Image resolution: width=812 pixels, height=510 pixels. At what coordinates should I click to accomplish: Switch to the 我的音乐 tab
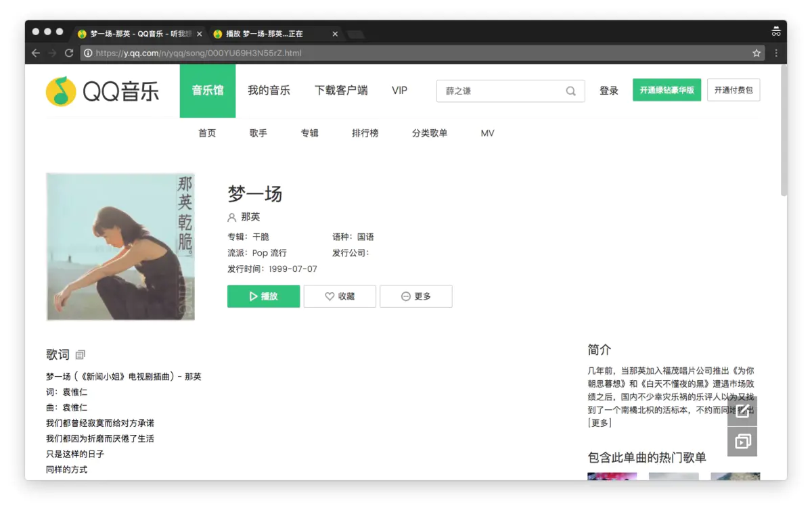click(269, 90)
